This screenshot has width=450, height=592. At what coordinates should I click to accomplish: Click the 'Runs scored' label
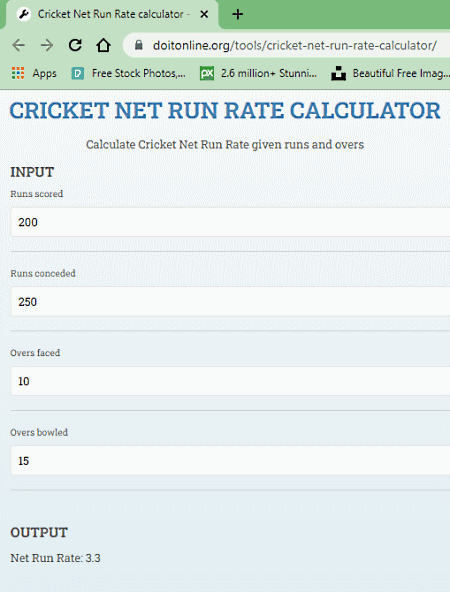coord(37,194)
